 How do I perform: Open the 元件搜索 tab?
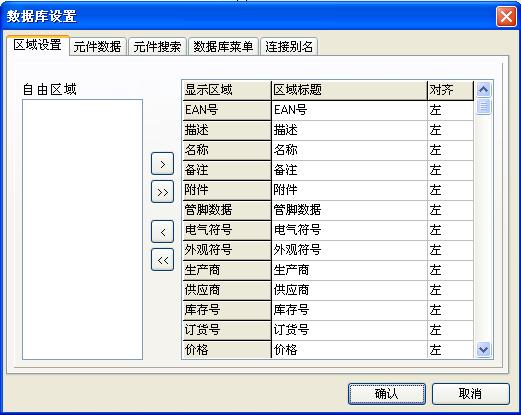click(157, 46)
